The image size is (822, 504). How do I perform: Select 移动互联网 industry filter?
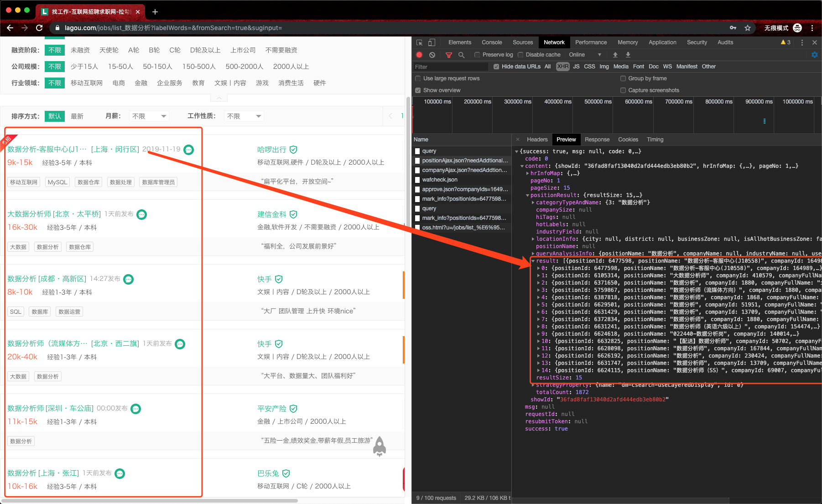click(x=87, y=83)
